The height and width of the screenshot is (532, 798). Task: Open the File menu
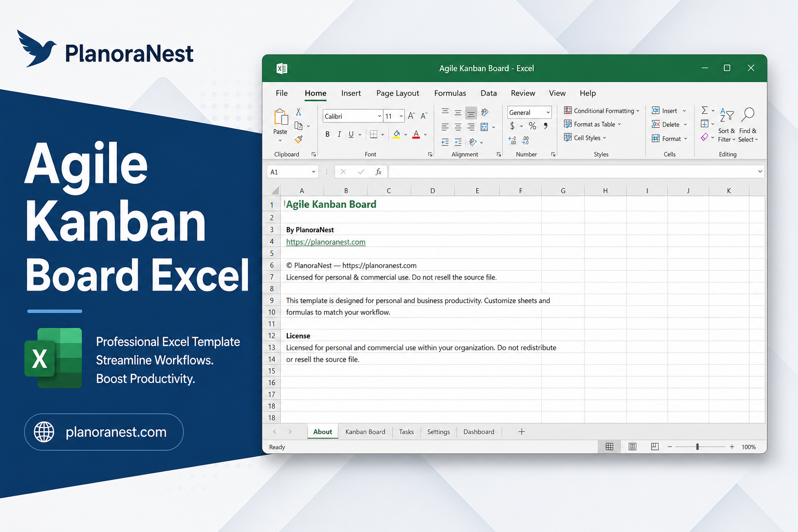click(x=282, y=93)
